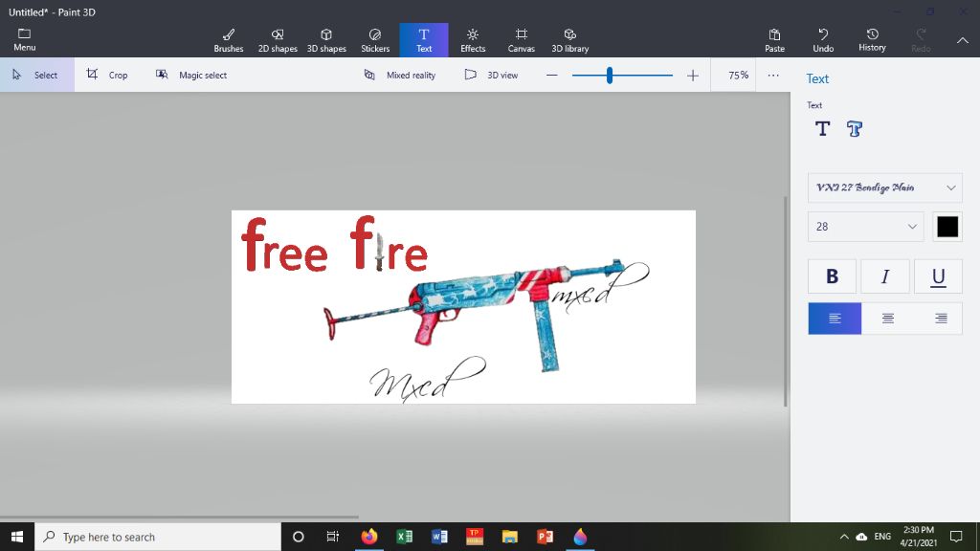Open the black text color swatch
The height and width of the screenshot is (551, 980).
(947, 227)
